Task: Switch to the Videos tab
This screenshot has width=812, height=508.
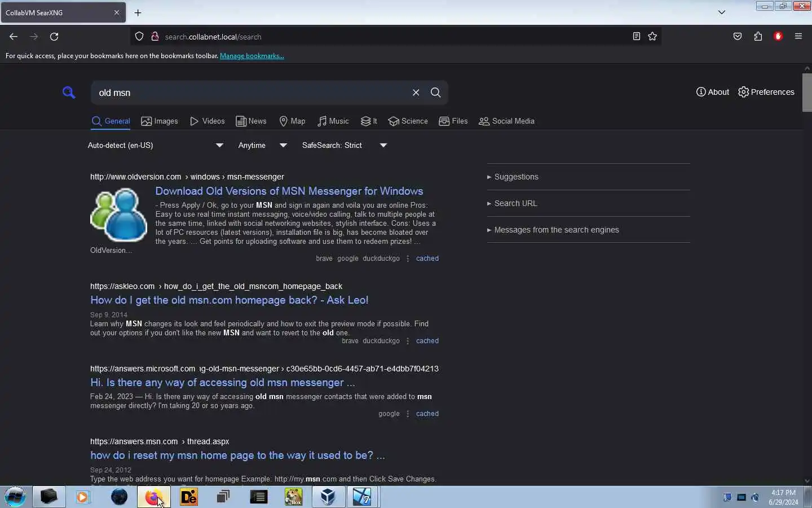Action: point(207,121)
